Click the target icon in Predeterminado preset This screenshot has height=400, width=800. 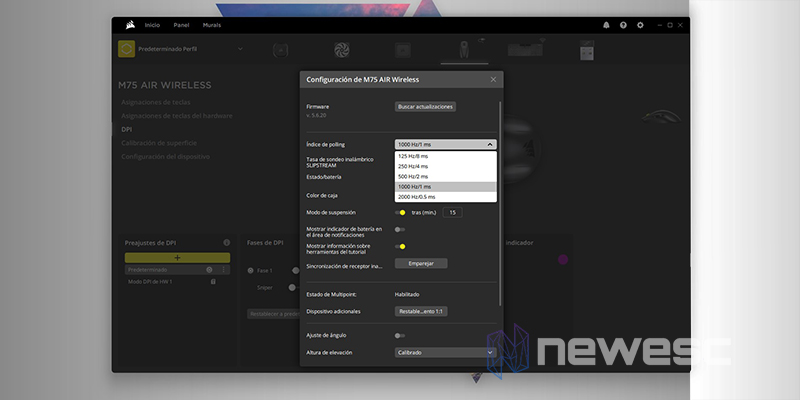point(209,269)
